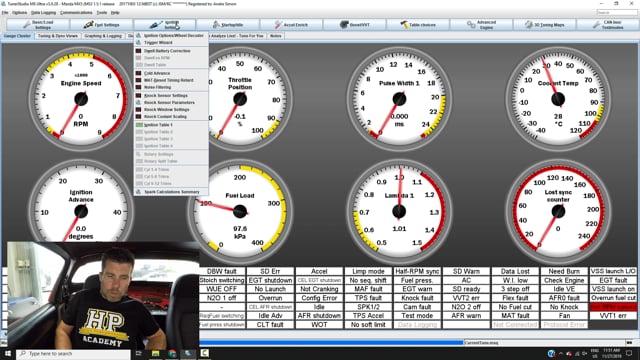Click the Ignition Settings toolbar button
Image resolution: width=640 pixels, height=360 pixels.
165,24
